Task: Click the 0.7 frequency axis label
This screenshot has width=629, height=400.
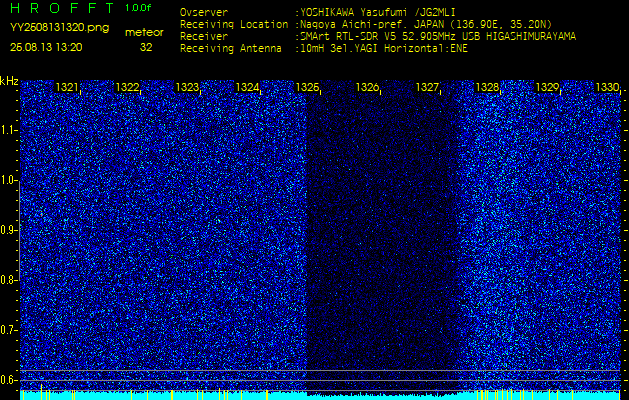Action: click(x=9, y=330)
